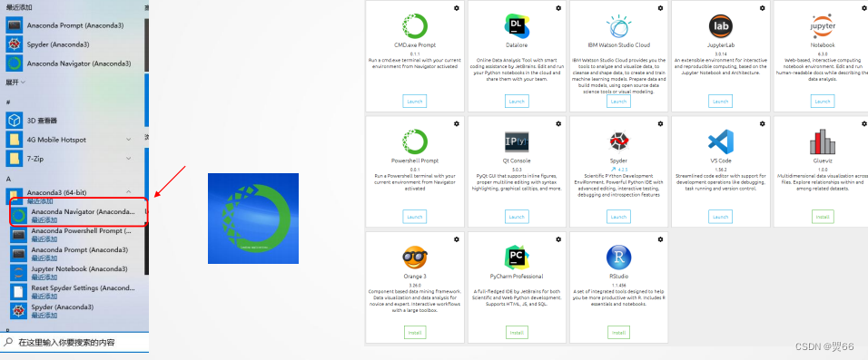Open settings gear on Spyder card
This screenshot has height=360, width=868.
(660, 123)
